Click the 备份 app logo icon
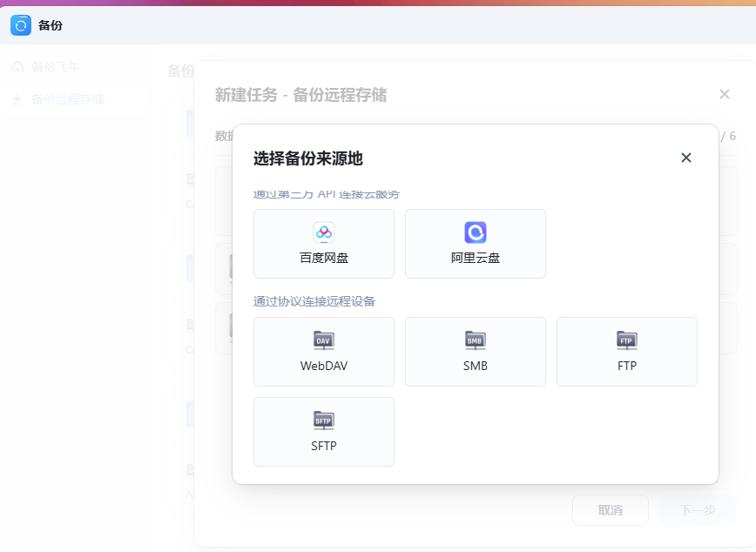Screen dimensions: 756x552 pos(21,25)
